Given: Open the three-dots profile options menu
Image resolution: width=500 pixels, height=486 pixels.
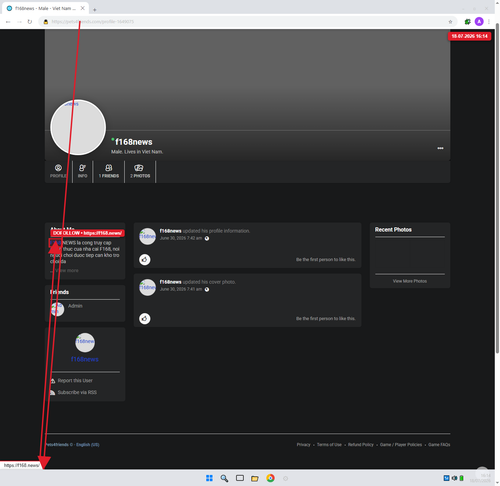Looking at the screenshot, I should click(440, 148).
